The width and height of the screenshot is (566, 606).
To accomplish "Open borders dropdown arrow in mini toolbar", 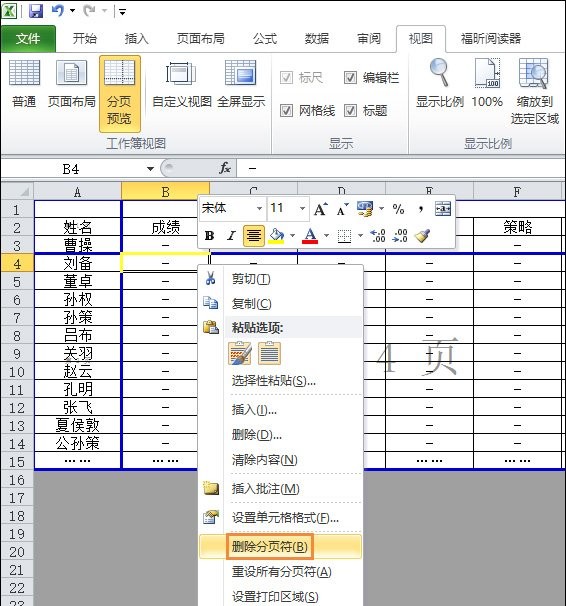I will [360, 235].
